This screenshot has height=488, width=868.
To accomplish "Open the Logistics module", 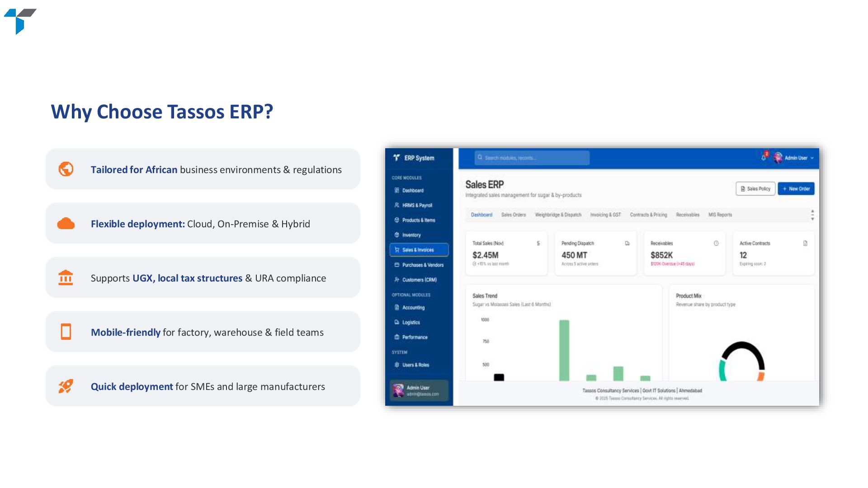I will click(410, 323).
